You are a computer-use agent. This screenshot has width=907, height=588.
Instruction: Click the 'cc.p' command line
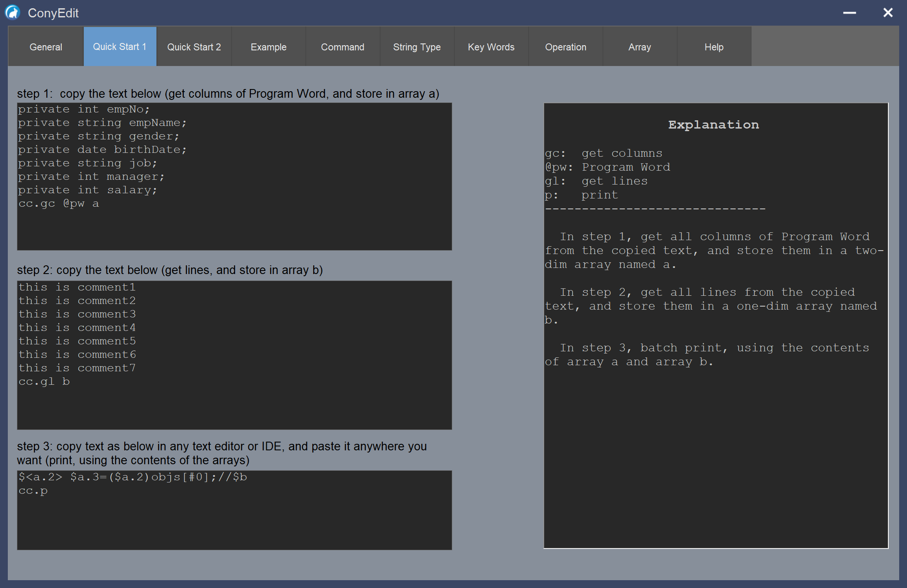pyautogui.click(x=33, y=491)
